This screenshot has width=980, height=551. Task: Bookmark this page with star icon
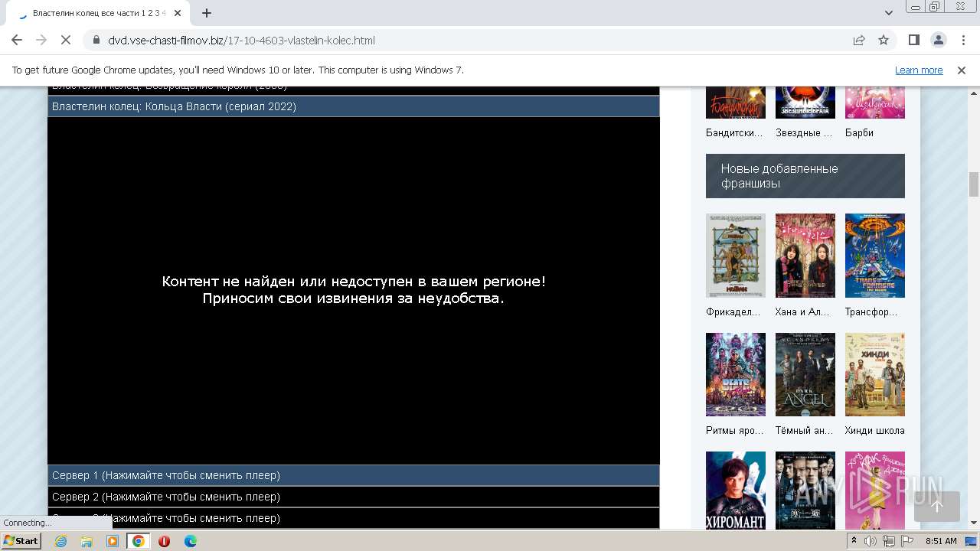(x=884, y=40)
